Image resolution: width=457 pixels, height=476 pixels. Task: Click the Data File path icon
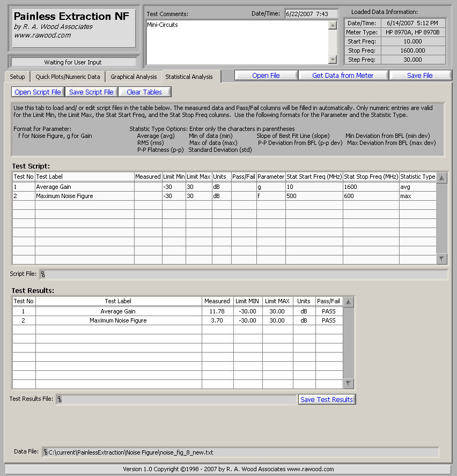pyautogui.click(x=46, y=452)
